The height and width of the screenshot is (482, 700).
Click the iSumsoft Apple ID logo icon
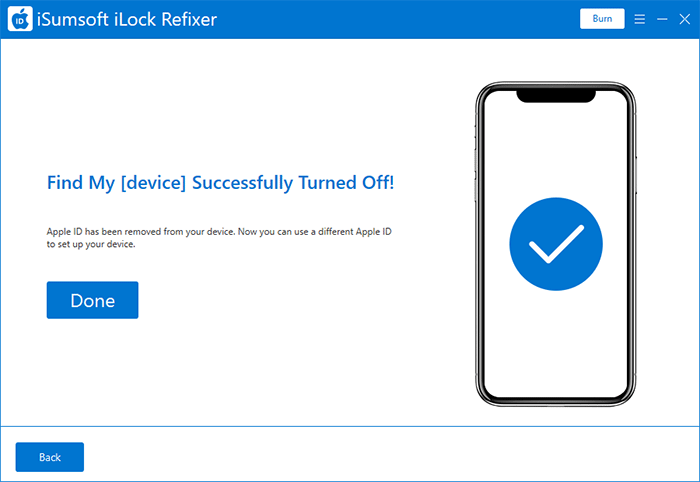pyautogui.click(x=20, y=19)
